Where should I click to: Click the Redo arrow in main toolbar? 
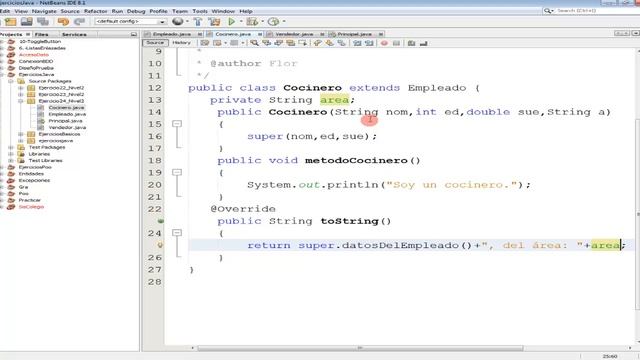point(79,22)
